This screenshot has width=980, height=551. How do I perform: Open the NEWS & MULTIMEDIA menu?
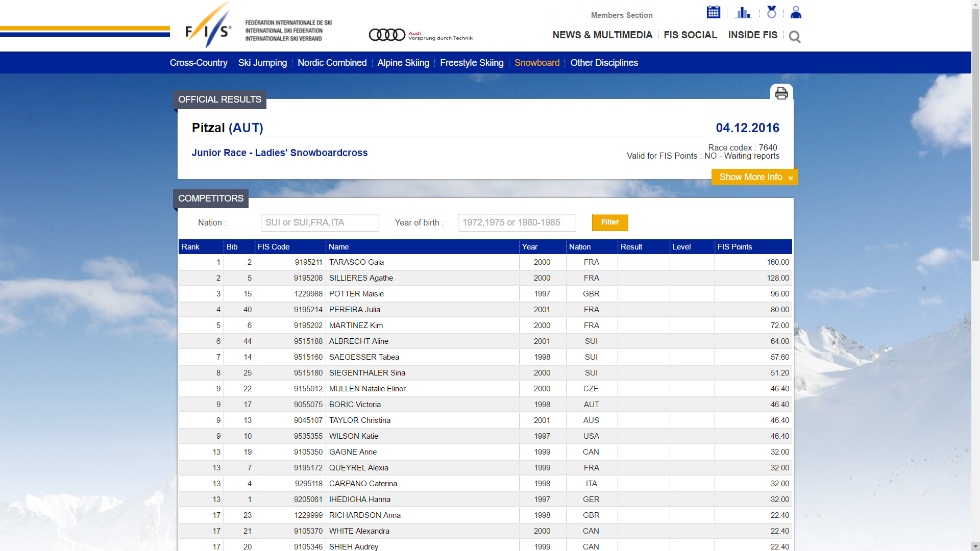click(x=602, y=35)
